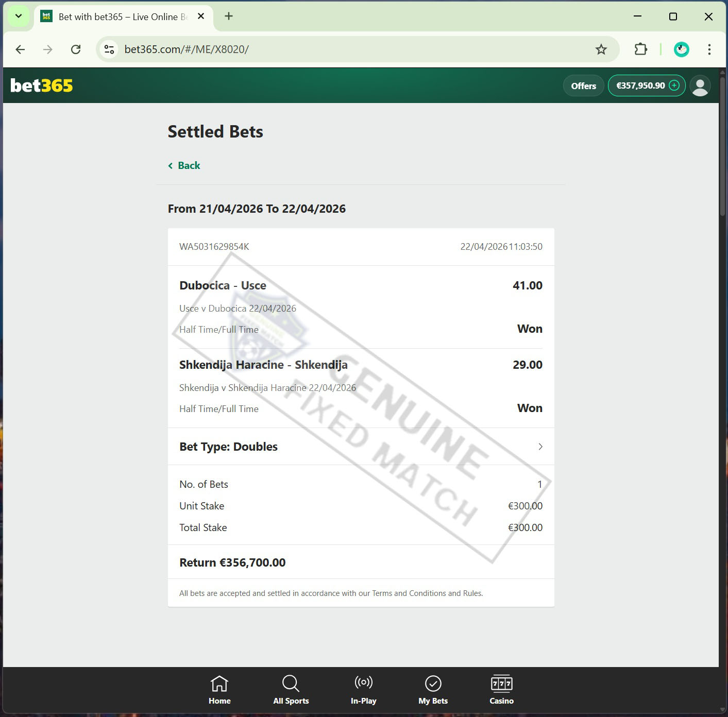Open a new browser tab
Image resolution: width=728 pixels, height=717 pixels.
coord(229,16)
